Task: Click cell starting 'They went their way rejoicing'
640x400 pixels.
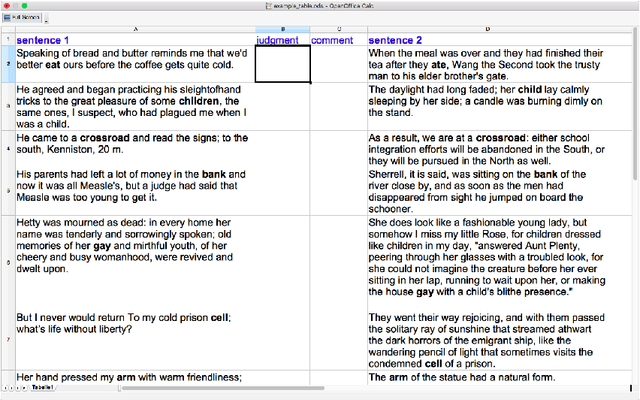Action: pos(500,340)
